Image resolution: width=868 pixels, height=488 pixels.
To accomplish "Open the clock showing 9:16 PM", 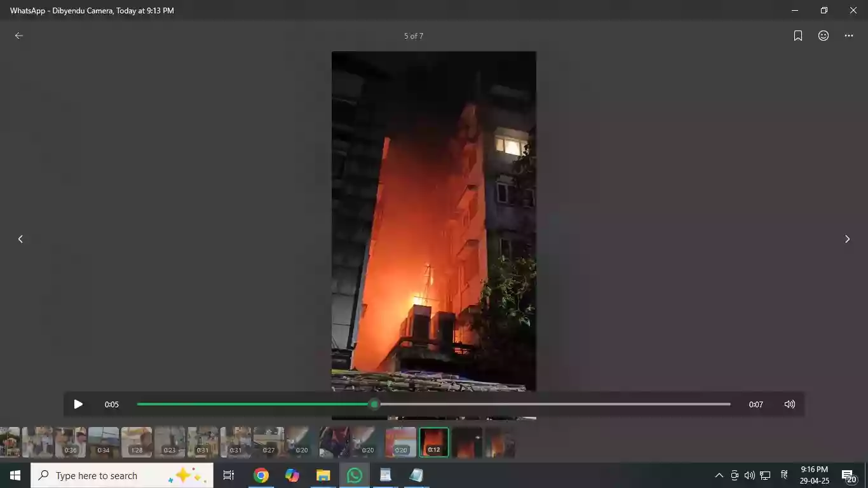I will coord(814,475).
